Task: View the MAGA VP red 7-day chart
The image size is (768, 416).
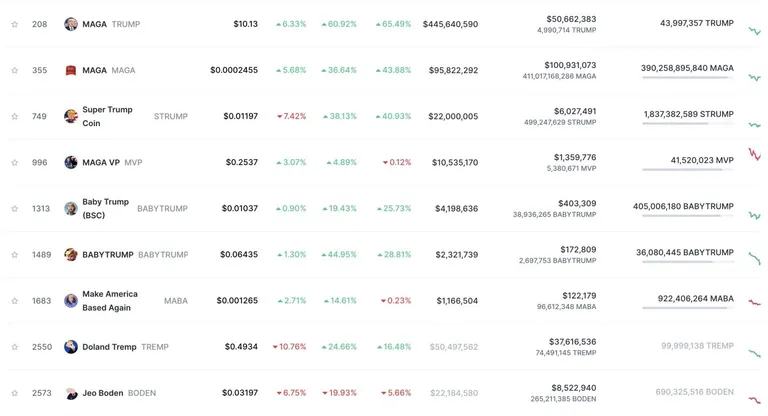Action: [755, 154]
